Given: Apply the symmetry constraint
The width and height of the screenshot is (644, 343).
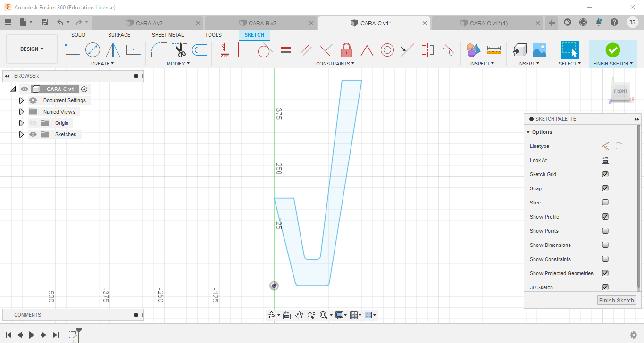Looking at the screenshot, I should click(x=427, y=49).
